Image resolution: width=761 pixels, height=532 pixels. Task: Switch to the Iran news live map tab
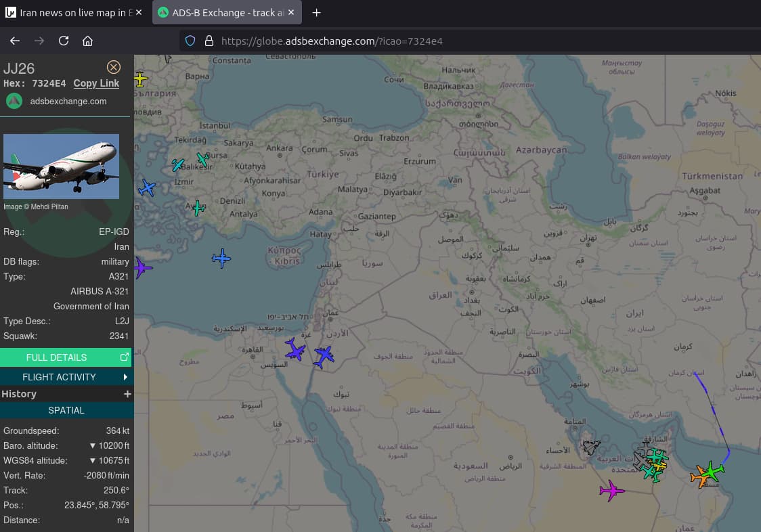[74, 13]
